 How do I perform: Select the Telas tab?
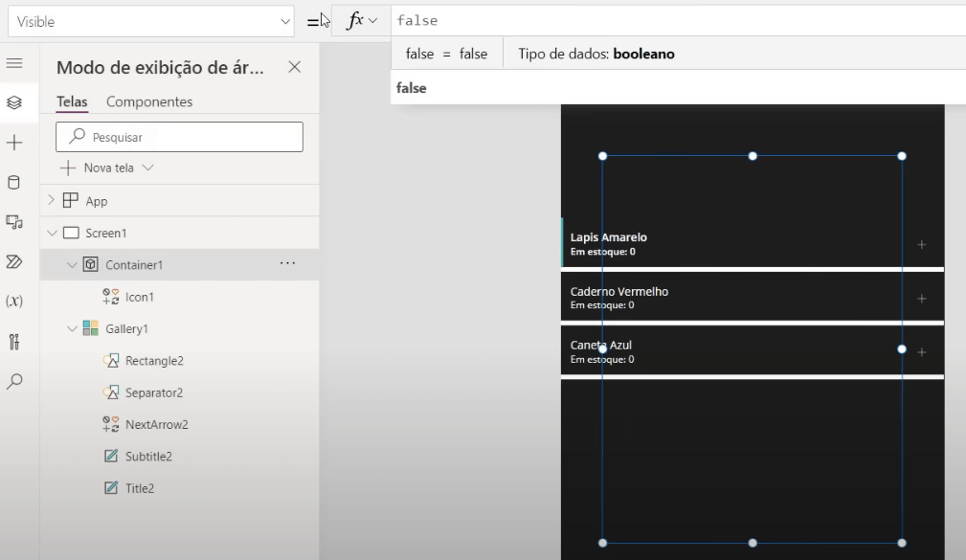pos(71,101)
